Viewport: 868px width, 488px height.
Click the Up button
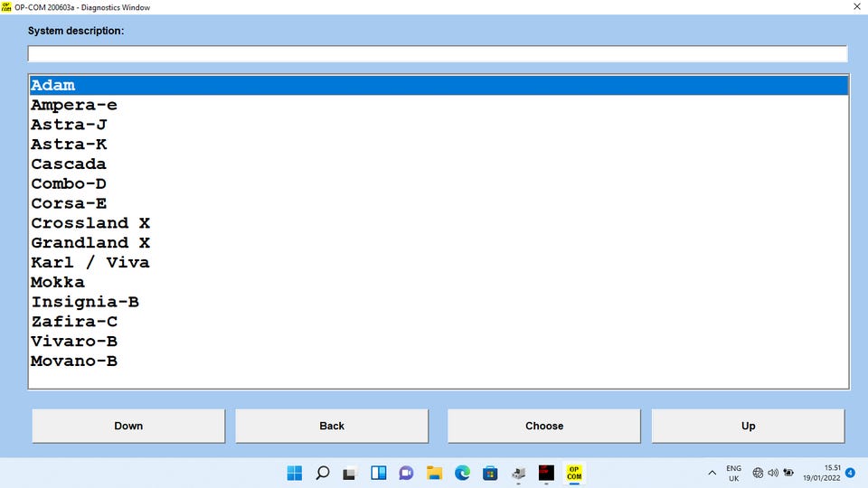point(748,426)
